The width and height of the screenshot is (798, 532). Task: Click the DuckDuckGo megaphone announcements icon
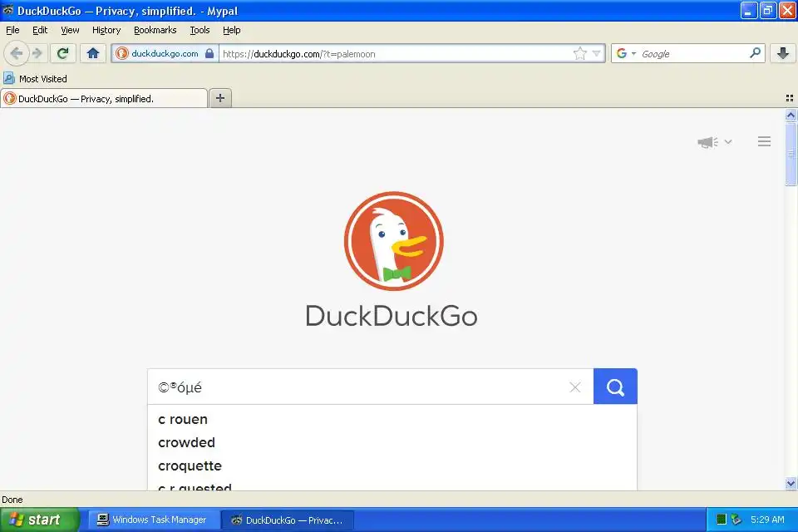click(707, 142)
